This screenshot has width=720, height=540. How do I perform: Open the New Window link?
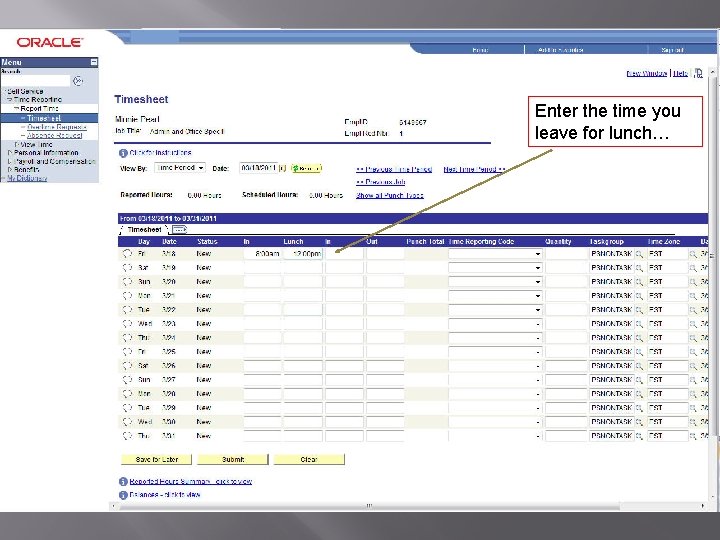[647, 73]
